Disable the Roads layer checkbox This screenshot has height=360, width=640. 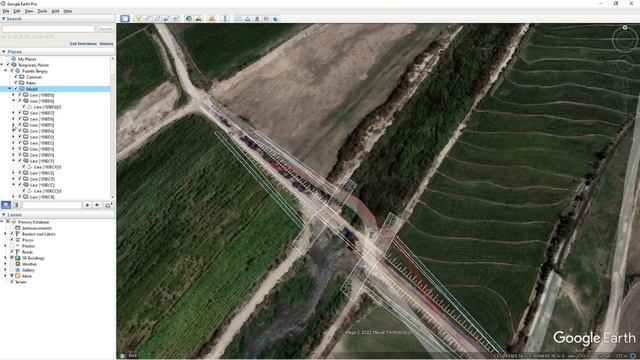[x=12, y=252]
